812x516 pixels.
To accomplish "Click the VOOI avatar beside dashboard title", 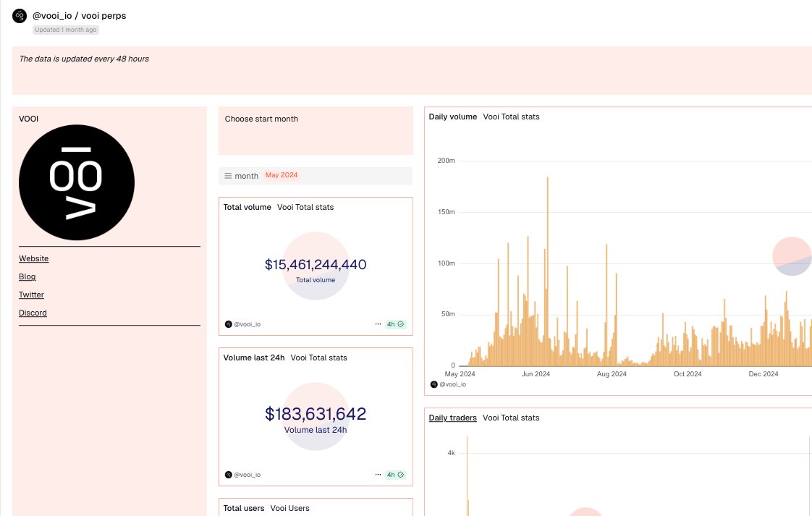I will pyautogui.click(x=20, y=16).
